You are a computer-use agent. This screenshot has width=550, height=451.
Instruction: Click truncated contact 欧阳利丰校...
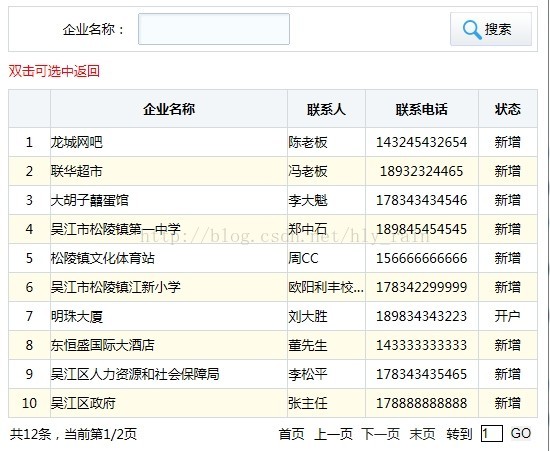click(x=326, y=287)
